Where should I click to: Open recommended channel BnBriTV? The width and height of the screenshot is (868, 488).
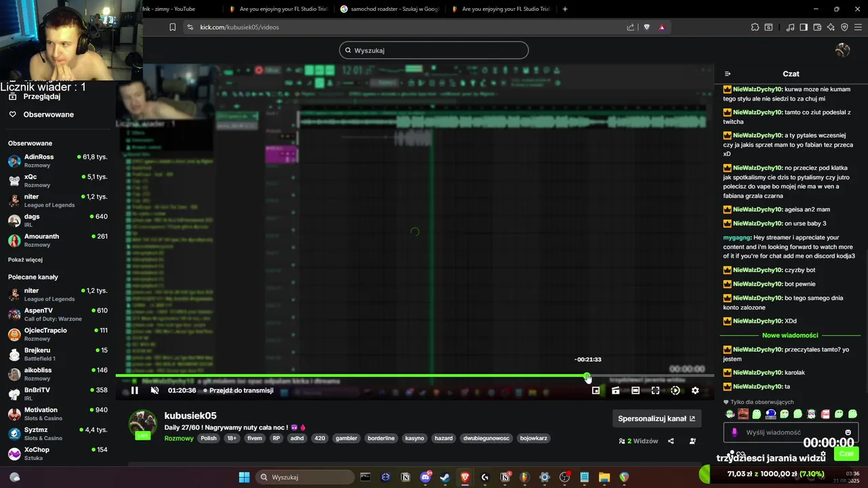[57, 394]
